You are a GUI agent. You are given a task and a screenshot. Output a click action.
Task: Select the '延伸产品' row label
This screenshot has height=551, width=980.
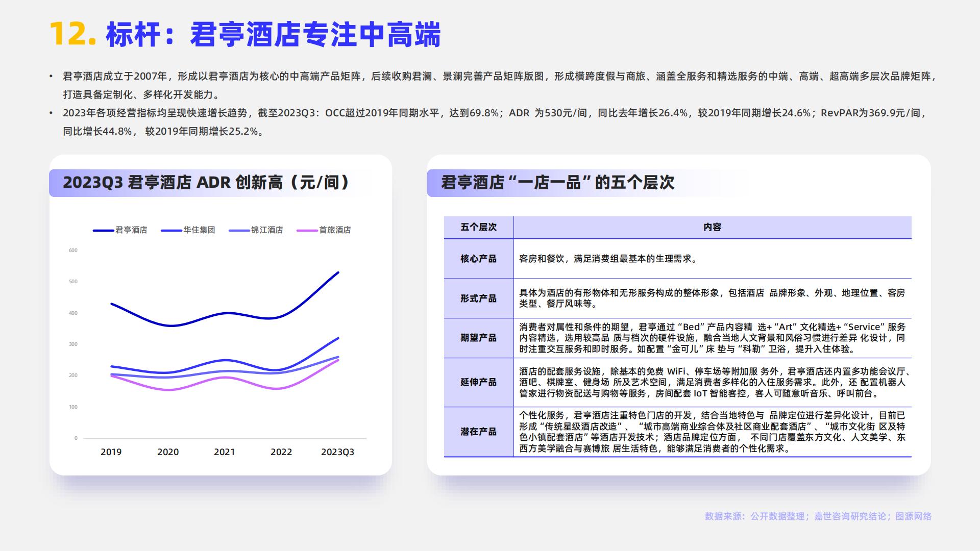pos(479,382)
